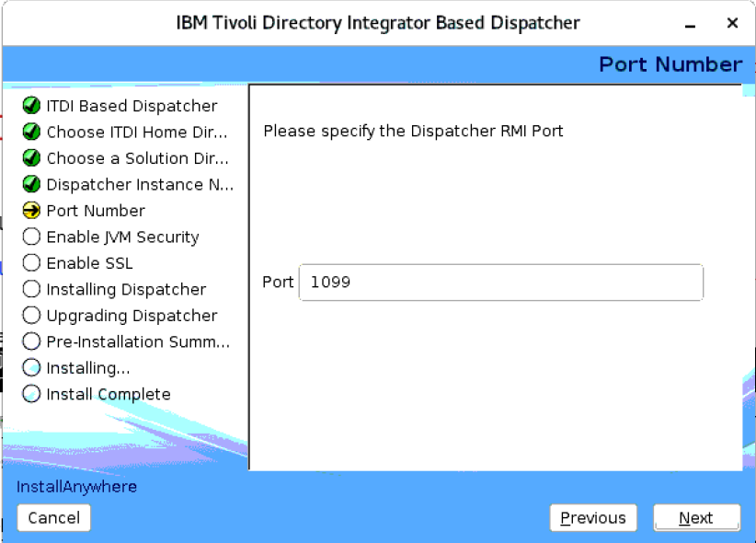Click 'Please specify the Dispatcher RMI Port' text
The height and width of the screenshot is (543, 756).
(413, 132)
